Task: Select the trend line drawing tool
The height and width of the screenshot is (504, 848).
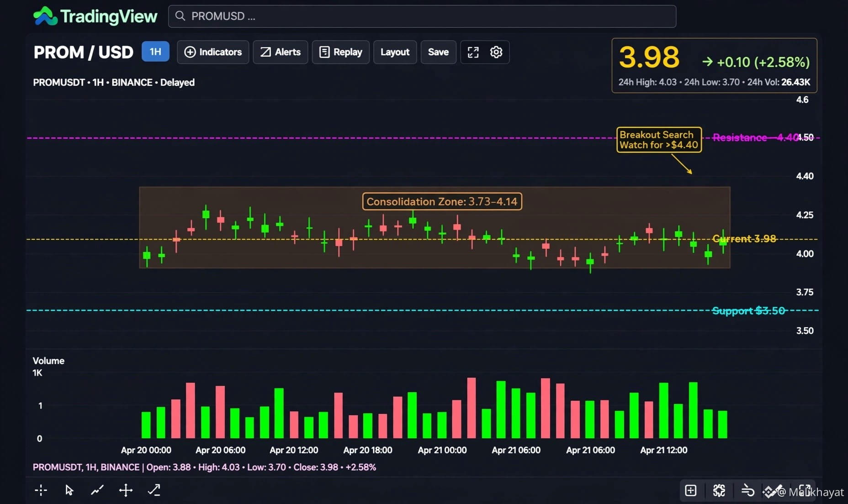Action: click(97, 490)
